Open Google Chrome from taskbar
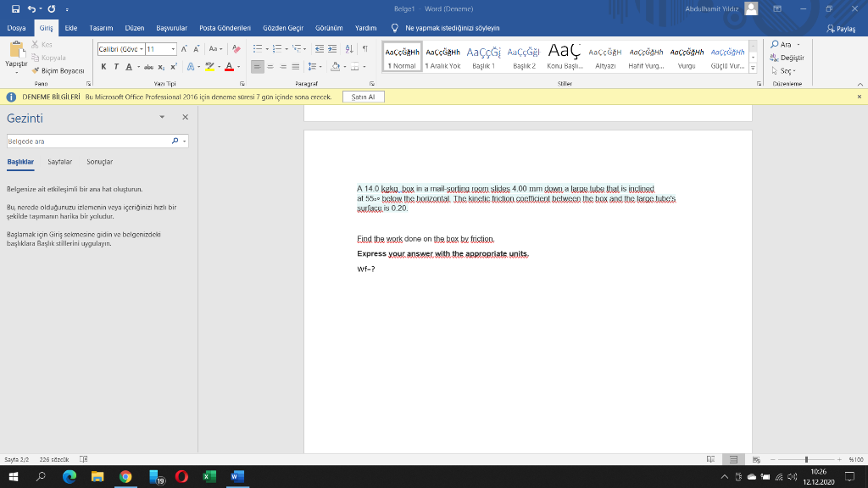Viewport: 868px width, 488px height. (x=125, y=476)
